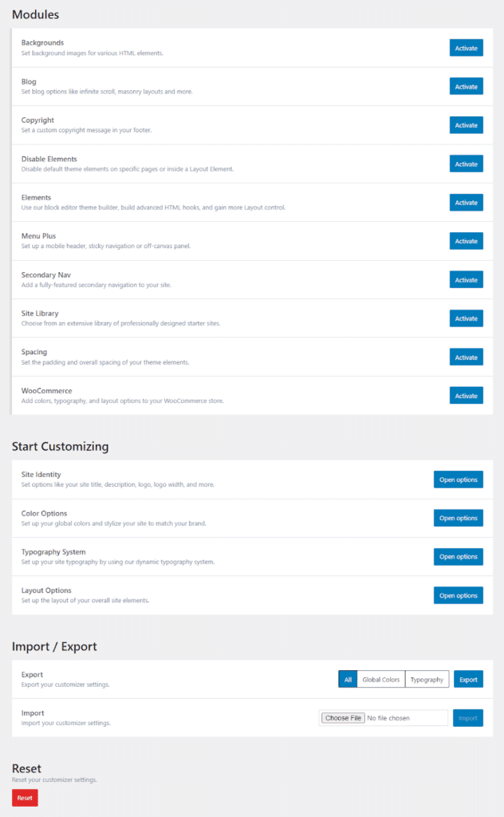This screenshot has width=504, height=817.
Task: Activate the Spacing module
Action: (x=466, y=357)
